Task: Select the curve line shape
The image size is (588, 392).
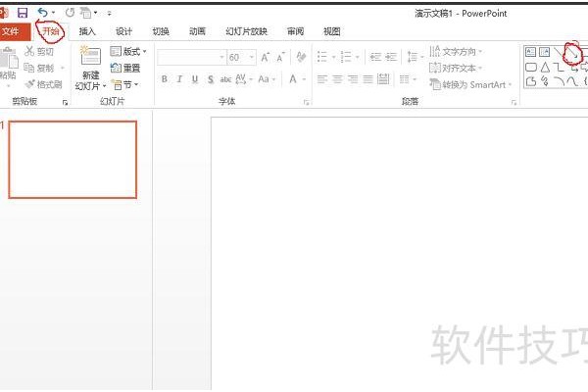Action: (x=572, y=81)
